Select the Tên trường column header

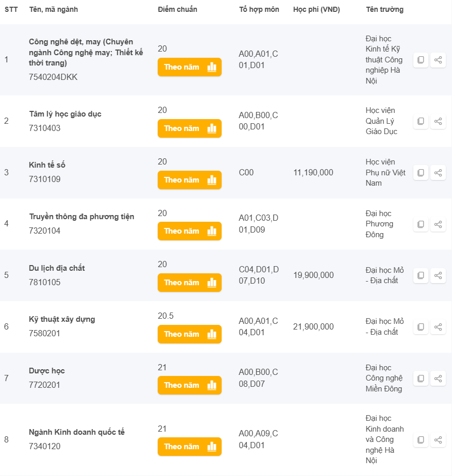click(x=384, y=9)
